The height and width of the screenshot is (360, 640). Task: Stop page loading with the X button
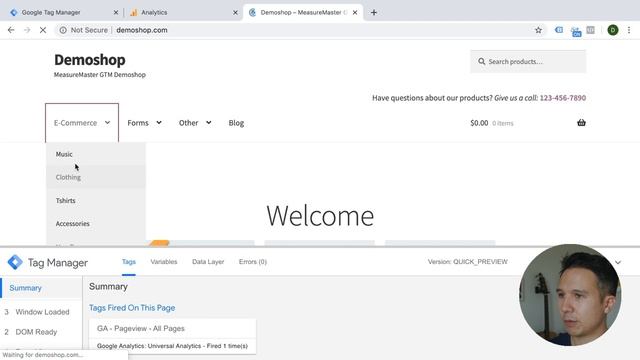(43, 30)
